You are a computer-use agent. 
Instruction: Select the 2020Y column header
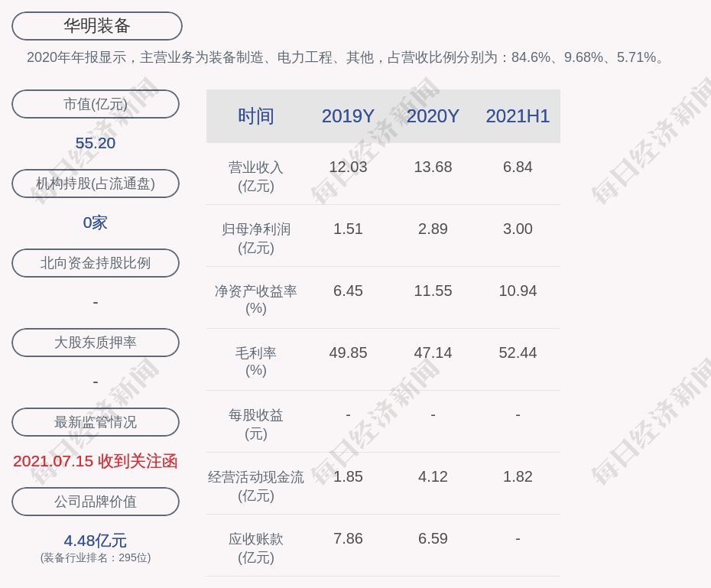coord(433,116)
